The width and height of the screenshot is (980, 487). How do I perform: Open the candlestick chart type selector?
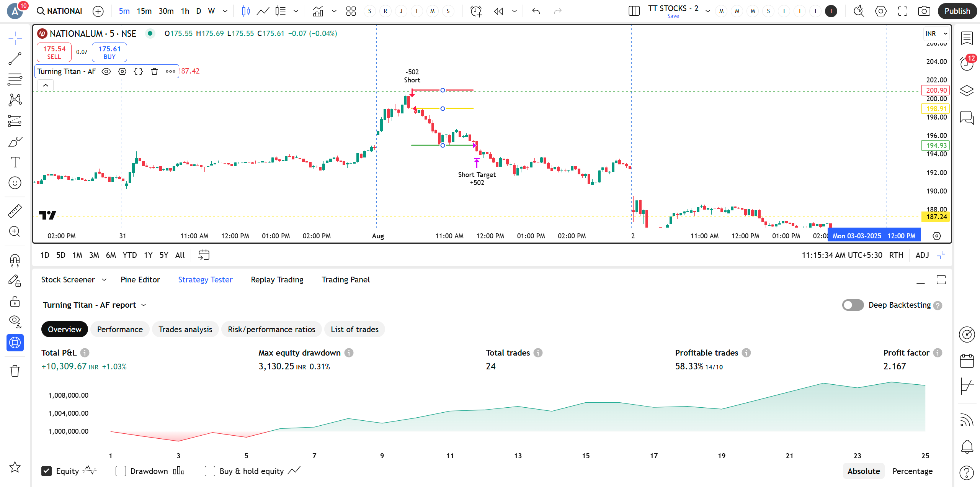(x=246, y=11)
